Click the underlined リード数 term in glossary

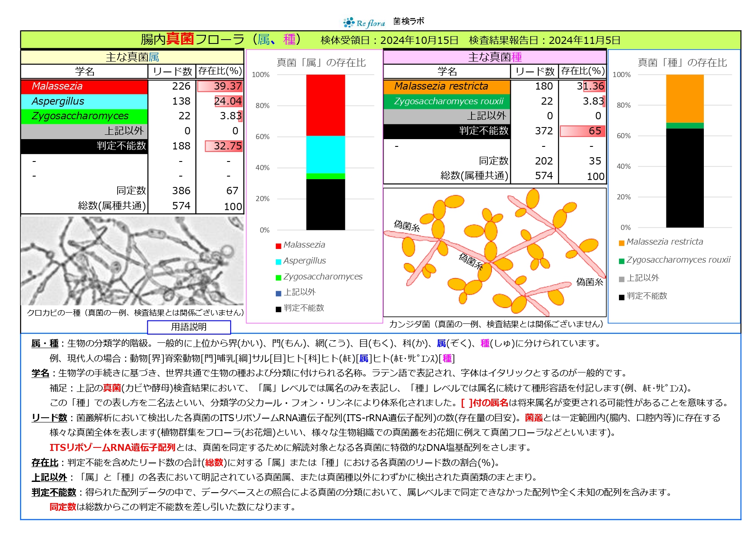pos(50,418)
